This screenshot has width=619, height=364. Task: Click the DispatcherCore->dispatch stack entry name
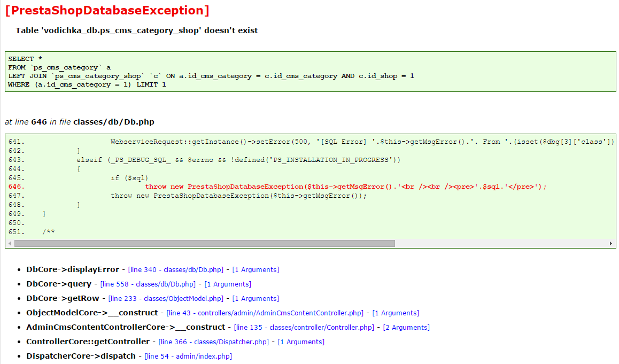click(81, 356)
